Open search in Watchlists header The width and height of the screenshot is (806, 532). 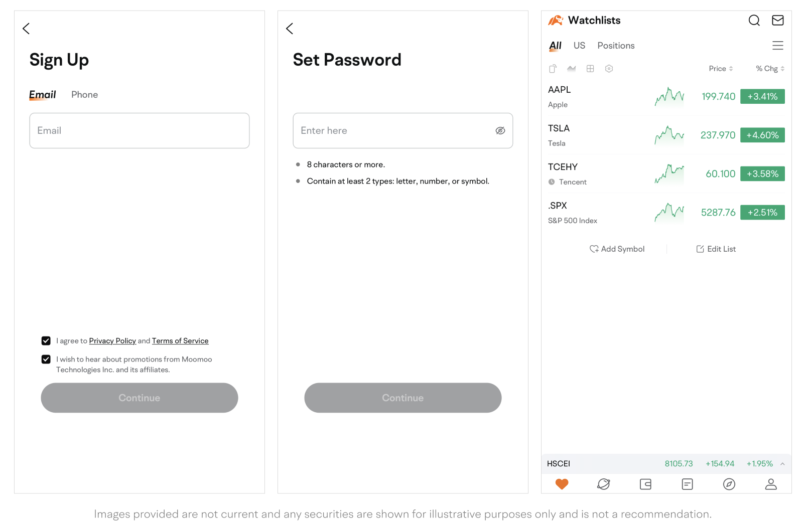(x=754, y=21)
